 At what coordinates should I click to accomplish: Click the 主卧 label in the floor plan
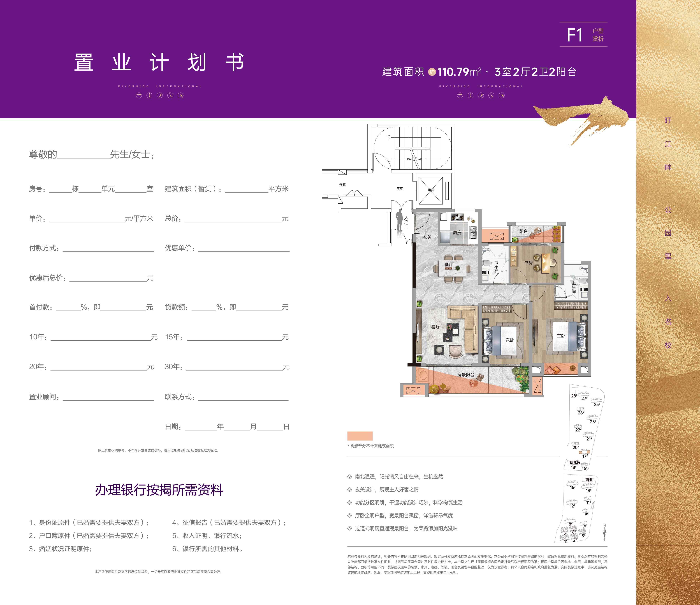click(x=561, y=336)
